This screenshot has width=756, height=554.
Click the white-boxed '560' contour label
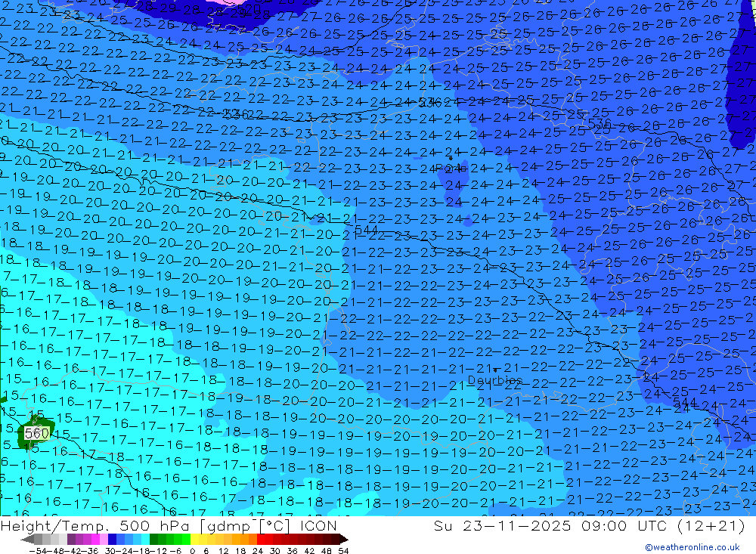pos(36,433)
